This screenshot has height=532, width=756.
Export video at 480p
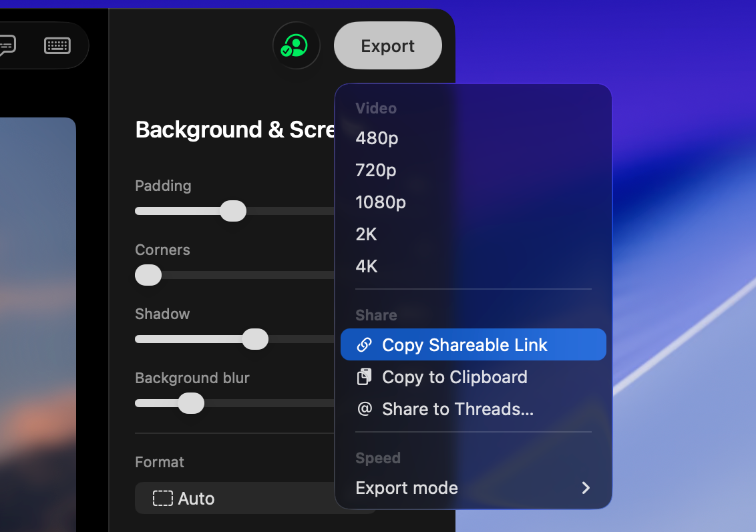click(473, 138)
